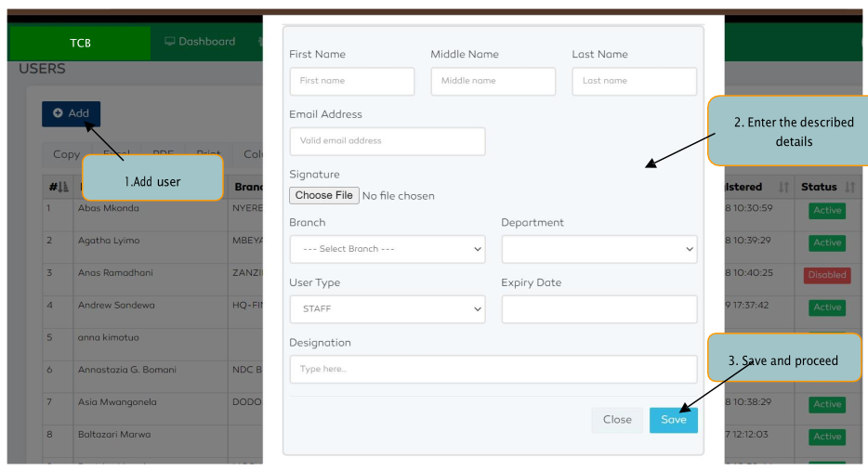Image resolution: width=868 pixels, height=471 pixels.
Task: Select the Agatha Lyimo row name
Action: [109, 241]
